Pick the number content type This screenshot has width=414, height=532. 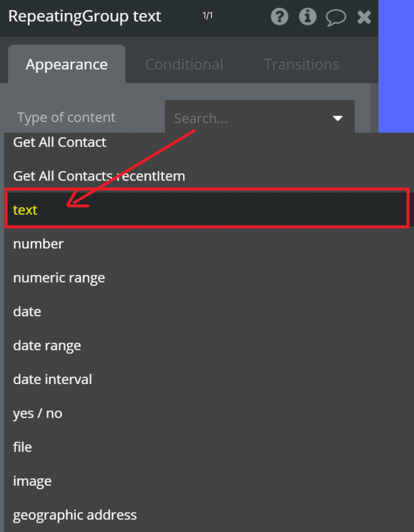38,244
